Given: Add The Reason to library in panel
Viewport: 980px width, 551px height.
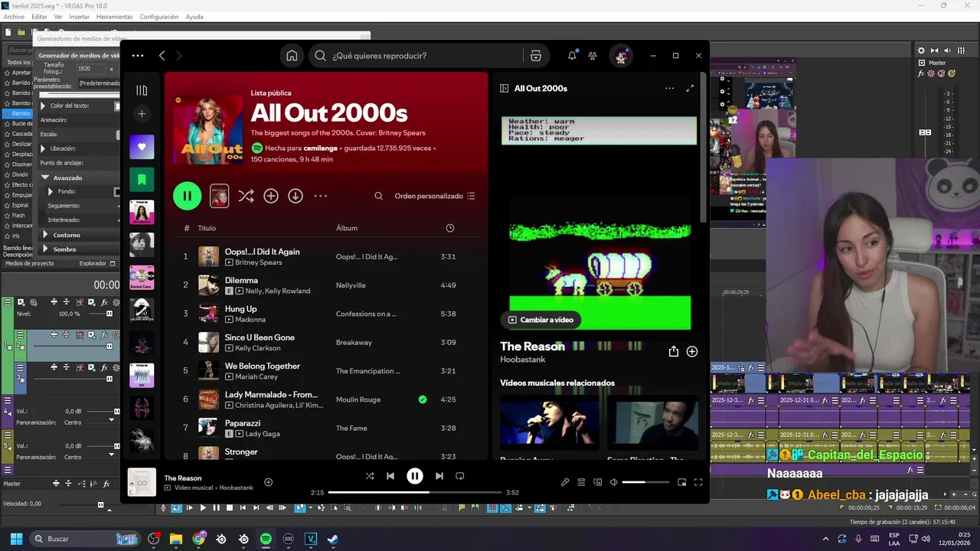Looking at the screenshot, I should [x=692, y=351].
